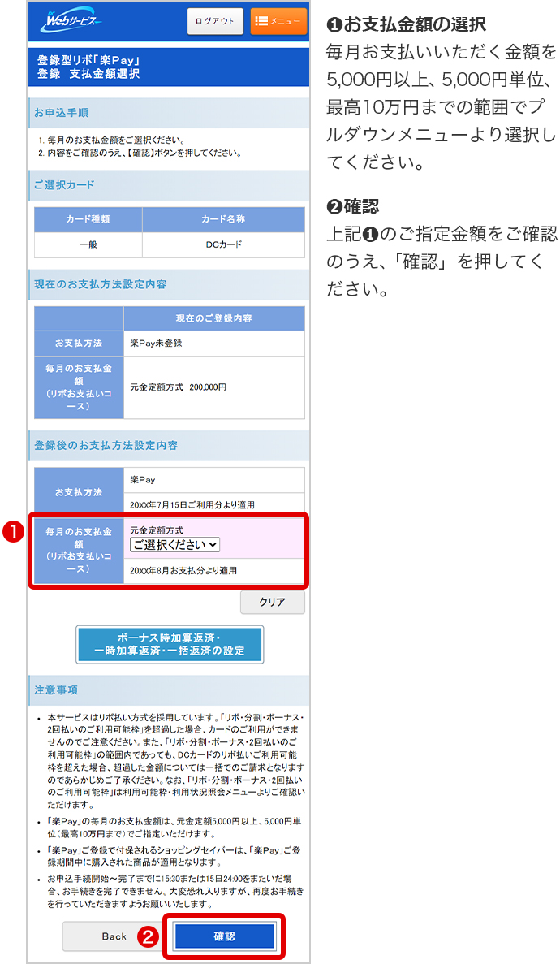Click the DC Webサービス logo
Screen dimensions: 560x964
click(x=71, y=20)
